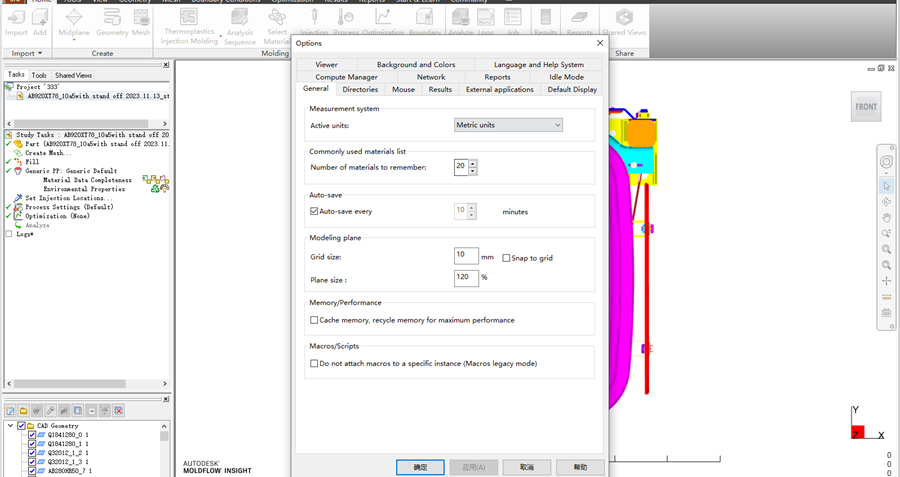Click the yellow folder icon in layers toolbar
900x477 pixels.
pos(24,410)
